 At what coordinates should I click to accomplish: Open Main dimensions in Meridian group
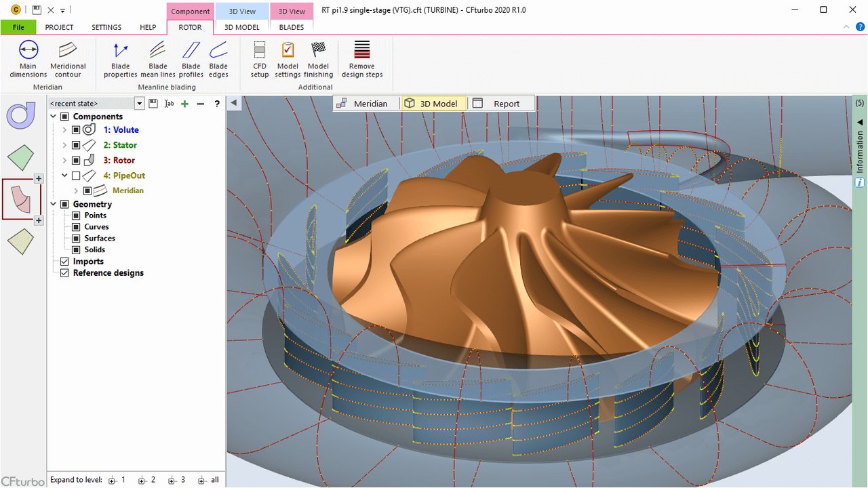(28, 59)
